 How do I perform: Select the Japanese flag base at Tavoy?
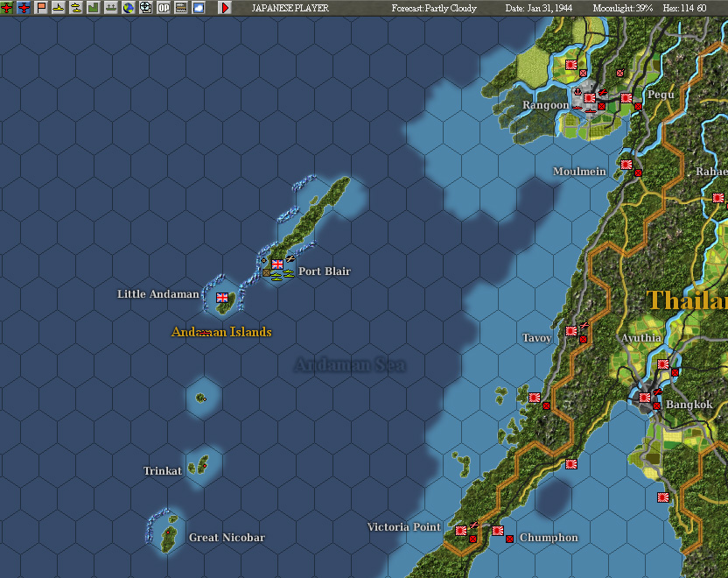(x=571, y=331)
